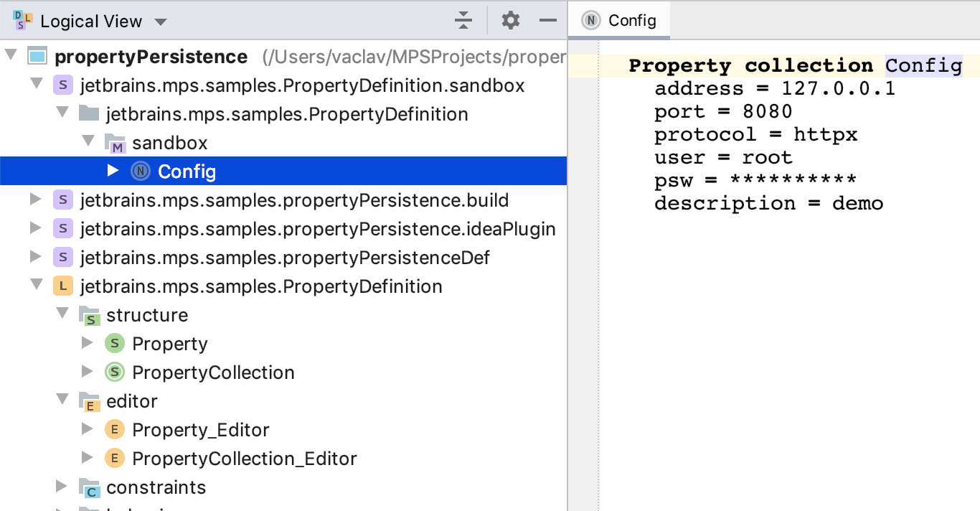Click the sandbox model icon
Viewport: 980px width, 511px height.
[x=116, y=143]
